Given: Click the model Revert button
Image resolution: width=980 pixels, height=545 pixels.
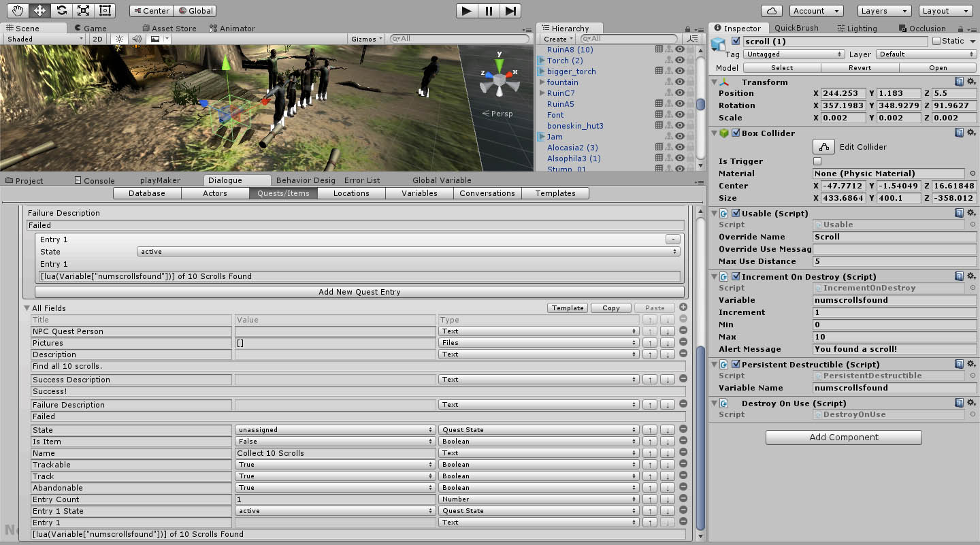Looking at the screenshot, I should coord(860,67).
